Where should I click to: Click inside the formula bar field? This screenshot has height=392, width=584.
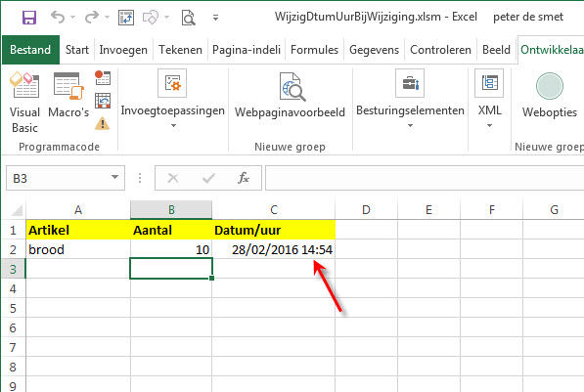425,178
